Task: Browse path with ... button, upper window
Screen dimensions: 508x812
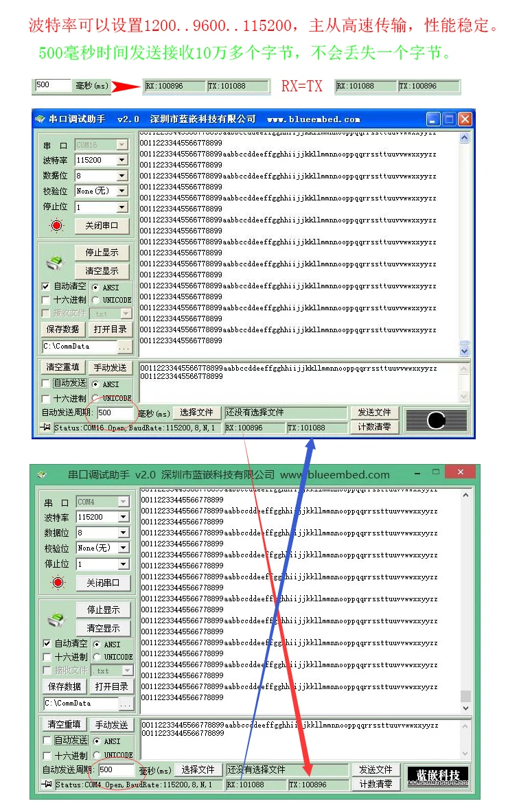Action: pyautogui.click(x=124, y=347)
